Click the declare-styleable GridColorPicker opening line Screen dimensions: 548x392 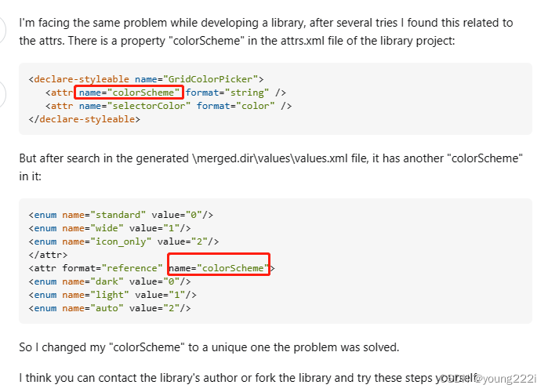click(x=146, y=78)
